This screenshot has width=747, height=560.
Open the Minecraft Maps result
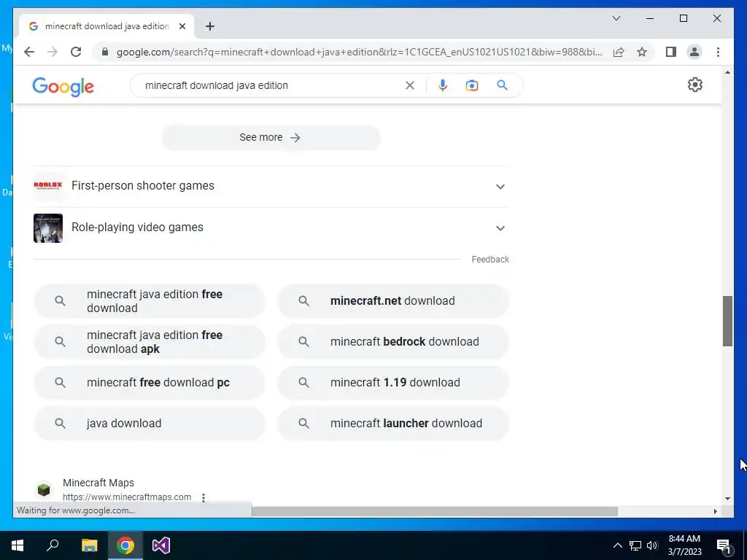(x=98, y=483)
